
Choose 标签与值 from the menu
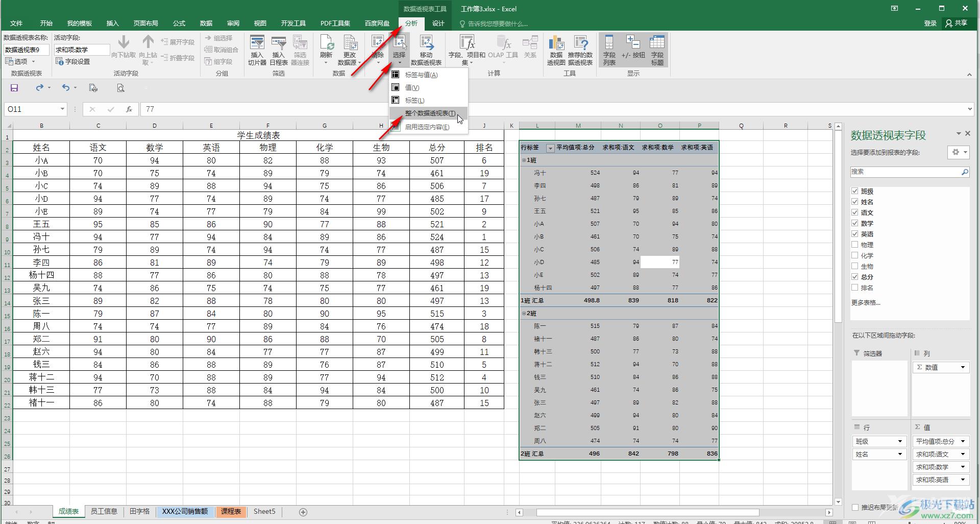(x=428, y=75)
